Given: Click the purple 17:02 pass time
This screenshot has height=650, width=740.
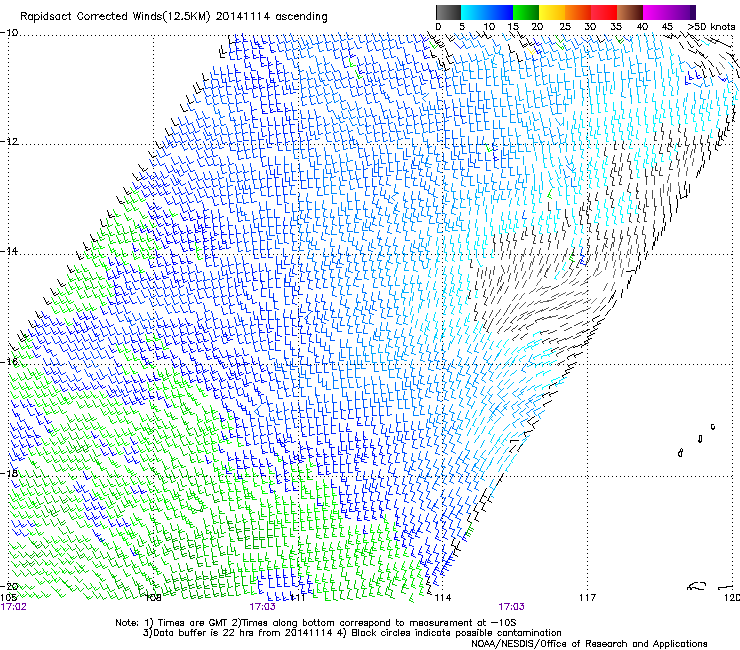Looking at the screenshot, I should (14, 607).
